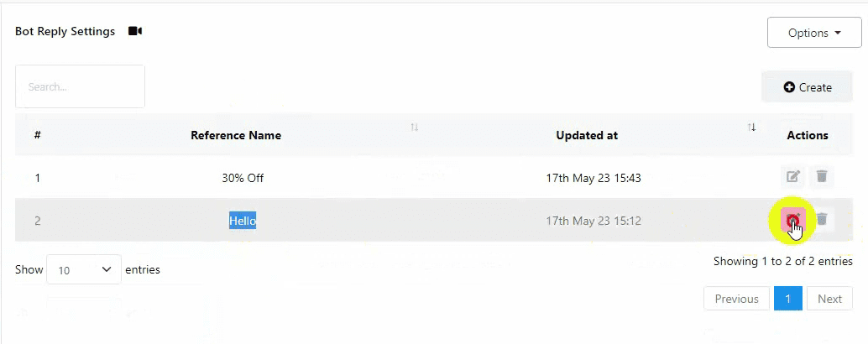Click the Create button

click(x=807, y=86)
